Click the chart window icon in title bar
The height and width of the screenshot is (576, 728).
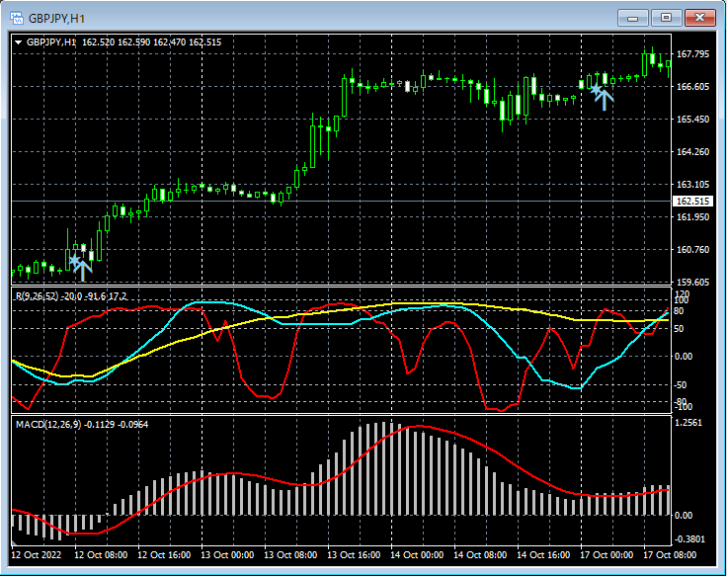[x=17, y=18]
